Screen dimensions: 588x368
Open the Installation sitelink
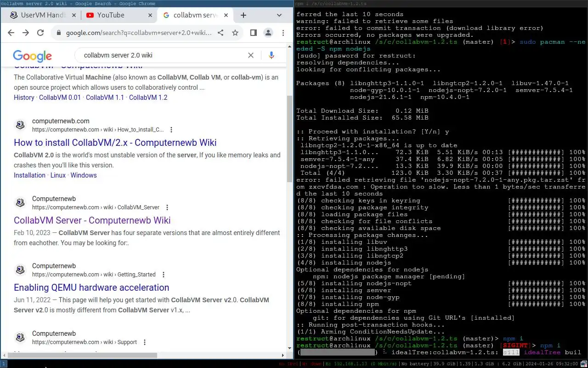29,175
